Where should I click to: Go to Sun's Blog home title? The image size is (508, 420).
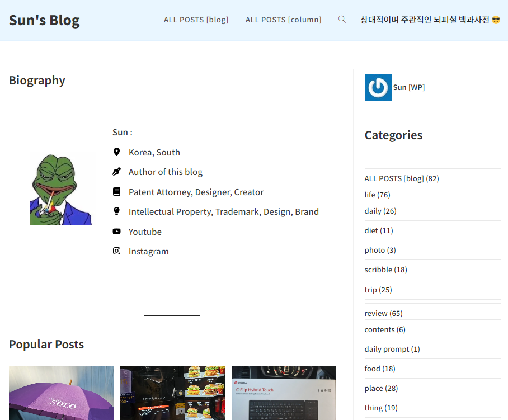(x=44, y=21)
